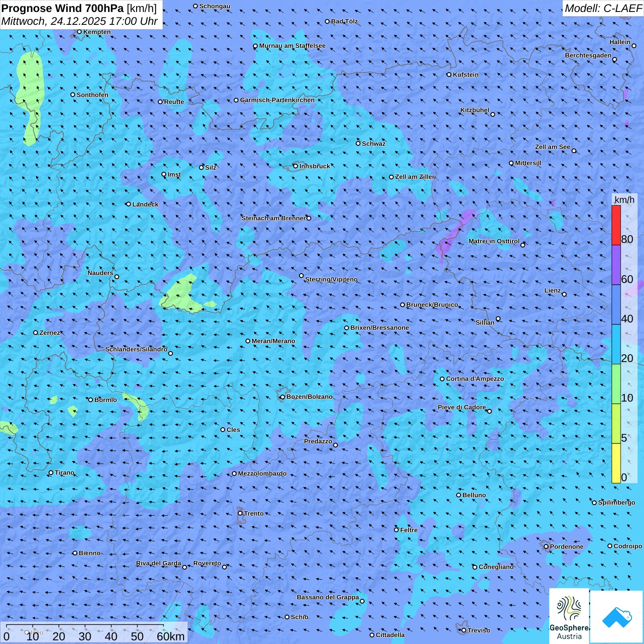644x644 pixels.
Task: Click the Trento city marker
Action: [240, 513]
